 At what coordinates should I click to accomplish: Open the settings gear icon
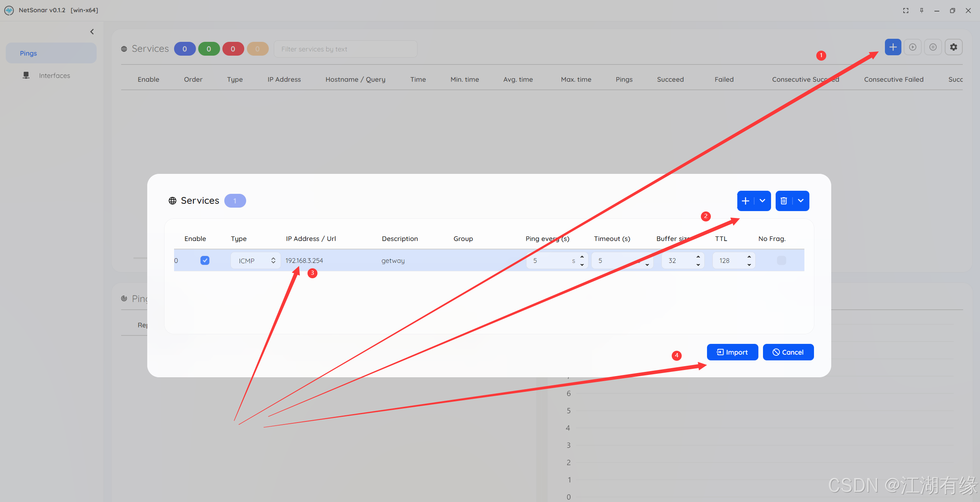pos(954,47)
